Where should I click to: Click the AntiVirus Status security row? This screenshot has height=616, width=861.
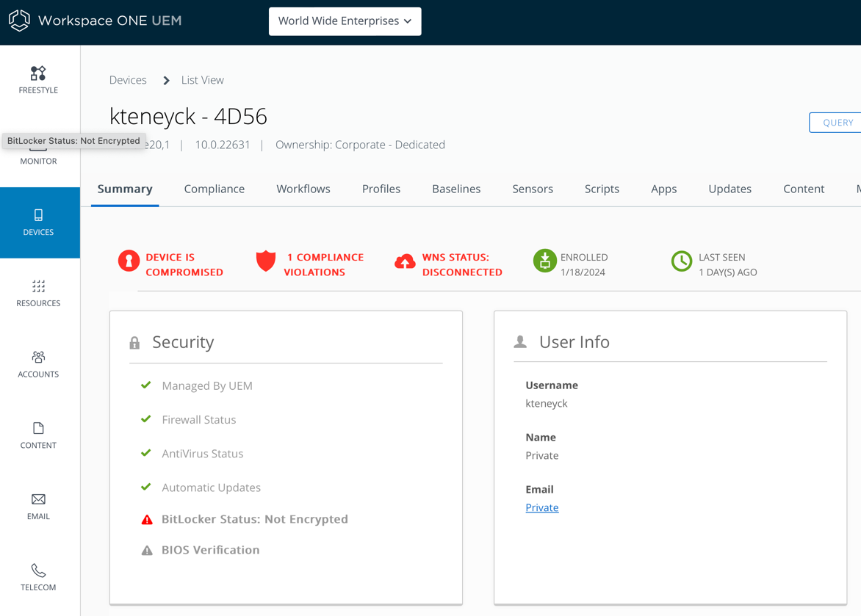[202, 454]
